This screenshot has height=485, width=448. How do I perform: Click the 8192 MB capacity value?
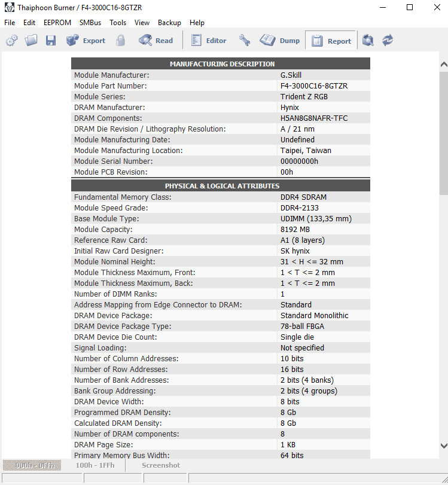(x=295, y=229)
